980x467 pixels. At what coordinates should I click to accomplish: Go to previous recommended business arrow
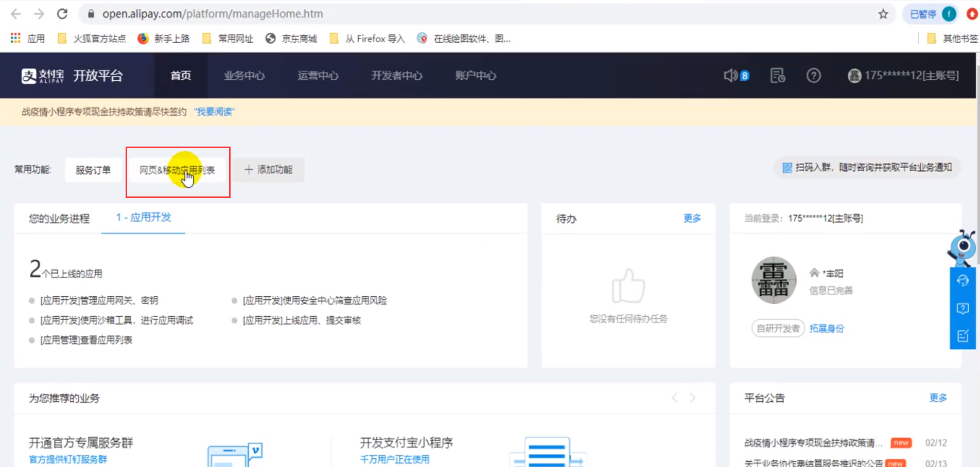[675, 398]
